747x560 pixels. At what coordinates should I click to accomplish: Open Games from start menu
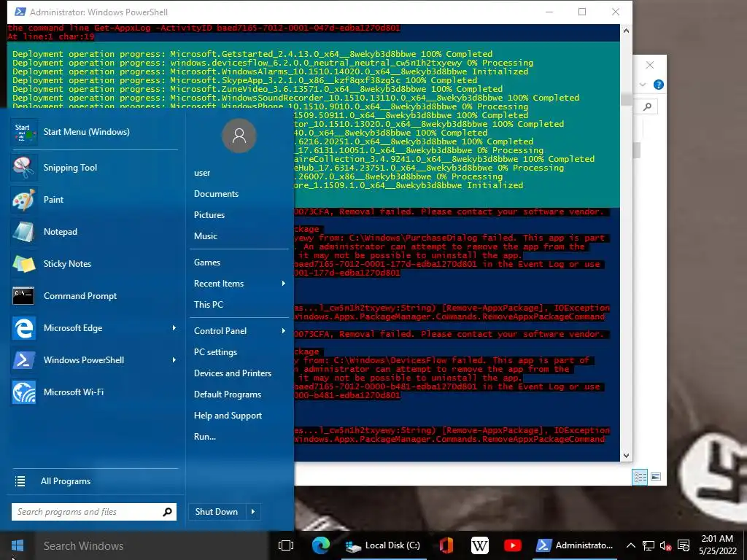(x=206, y=262)
